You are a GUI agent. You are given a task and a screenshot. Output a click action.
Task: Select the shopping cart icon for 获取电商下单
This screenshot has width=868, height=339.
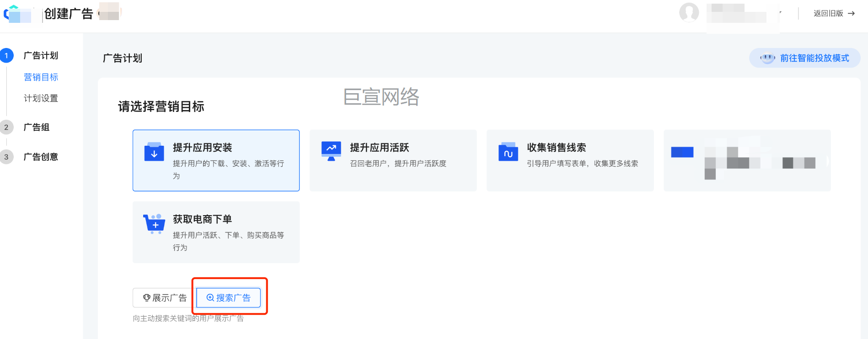click(155, 224)
